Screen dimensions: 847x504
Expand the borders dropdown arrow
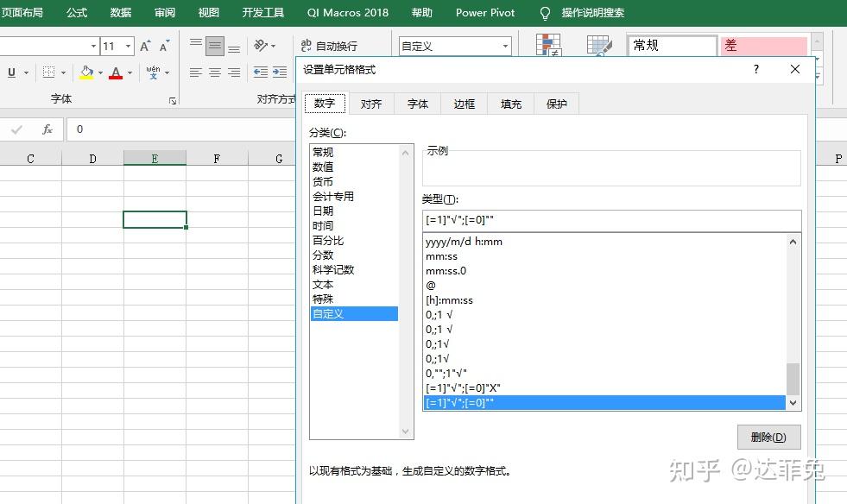point(63,72)
